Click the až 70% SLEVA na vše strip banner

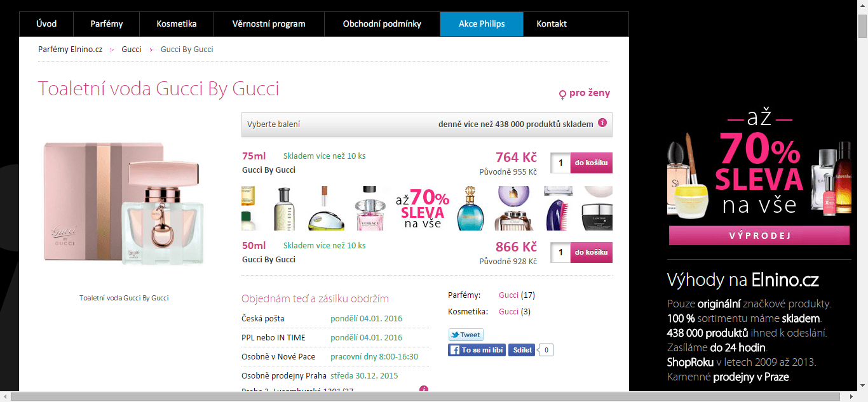427,208
